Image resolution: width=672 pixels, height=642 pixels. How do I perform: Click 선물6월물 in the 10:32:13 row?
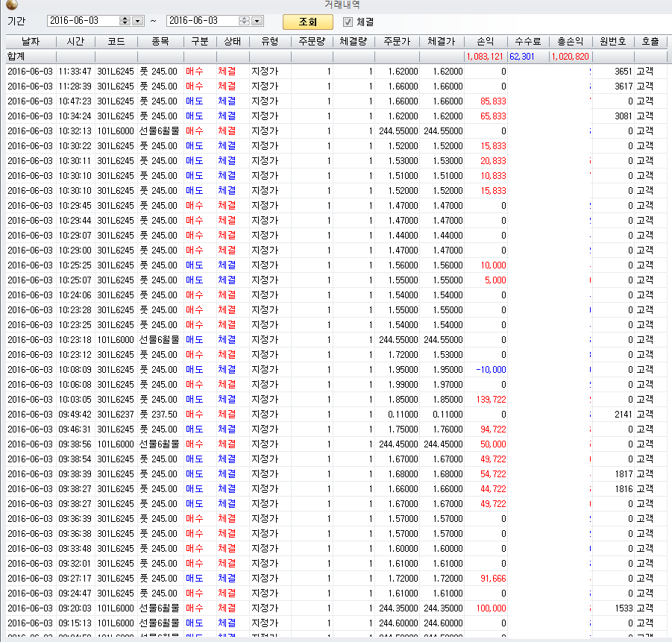coord(159,131)
